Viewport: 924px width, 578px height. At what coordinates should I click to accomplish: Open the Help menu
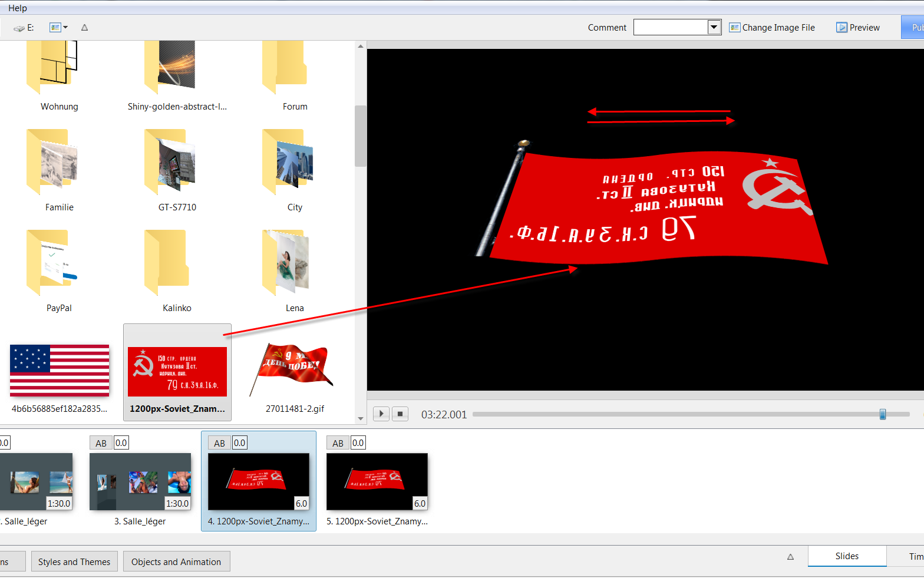tap(18, 8)
